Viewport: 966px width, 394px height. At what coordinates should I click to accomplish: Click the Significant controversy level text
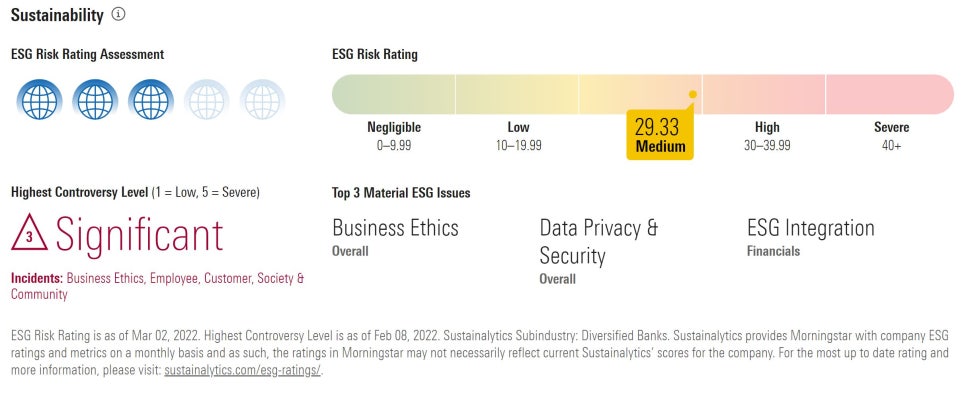pos(139,233)
